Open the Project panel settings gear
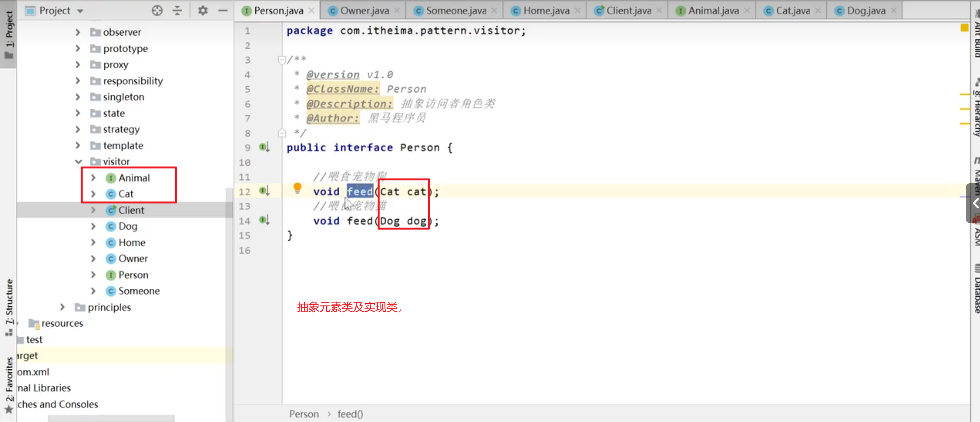The width and height of the screenshot is (980, 422). (203, 10)
